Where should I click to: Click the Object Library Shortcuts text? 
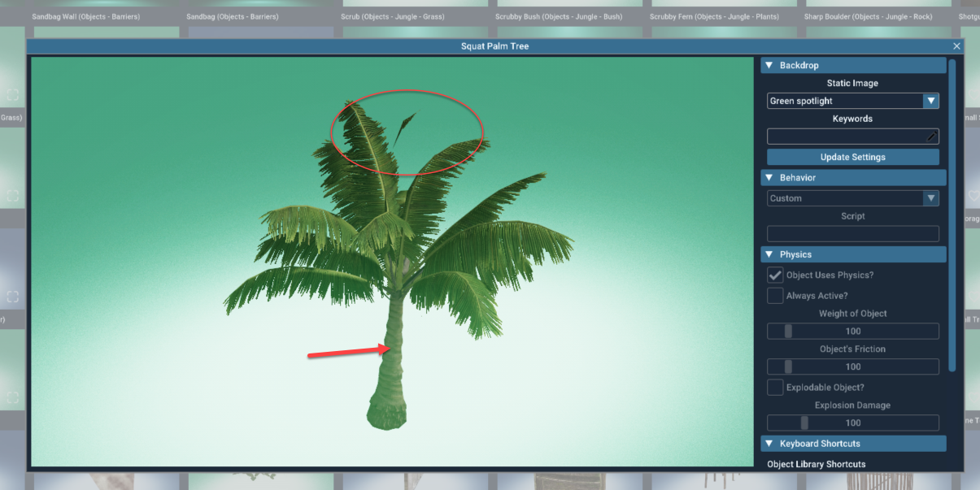click(x=816, y=464)
